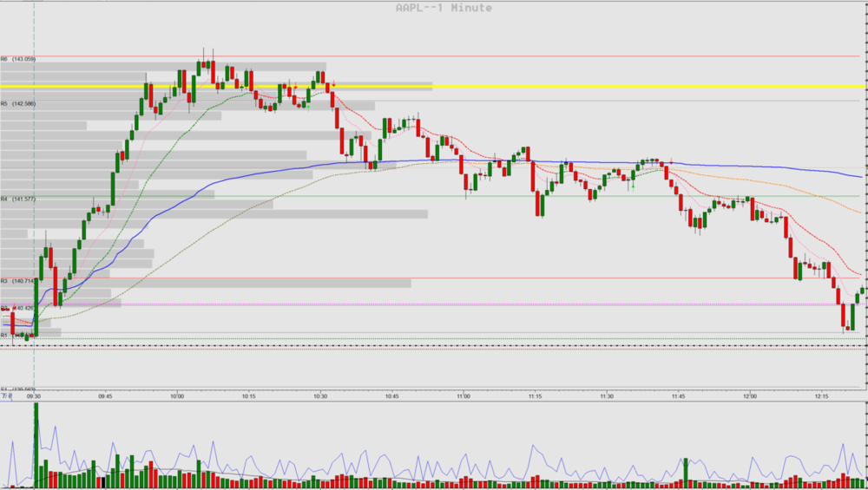Click the 10:15 time axis label
The width and height of the screenshot is (868, 490).
click(x=248, y=395)
